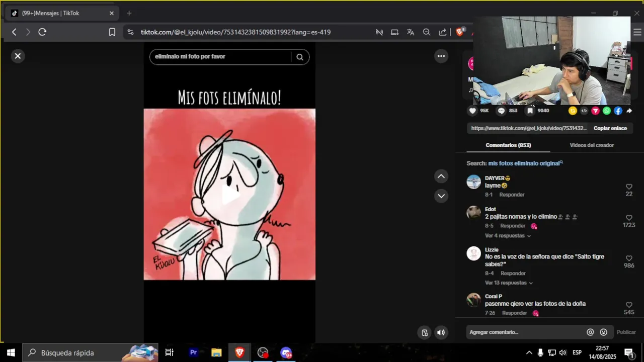The image size is (644, 362).
Task: Like Edot's comment
Action: pos(629,218)
